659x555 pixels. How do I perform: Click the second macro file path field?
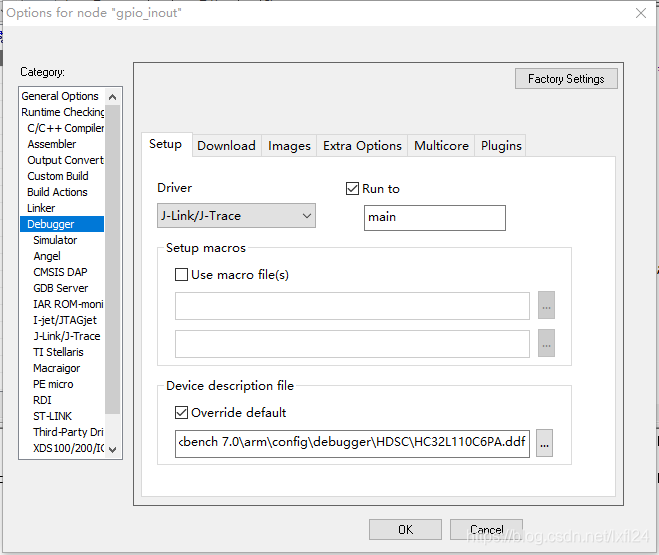pyautogui.click(x=352, y=344)
